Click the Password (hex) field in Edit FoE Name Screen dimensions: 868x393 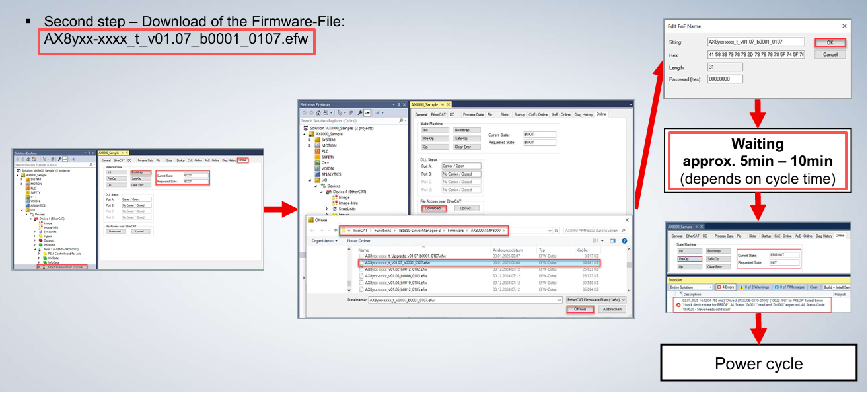pos(725,79)
